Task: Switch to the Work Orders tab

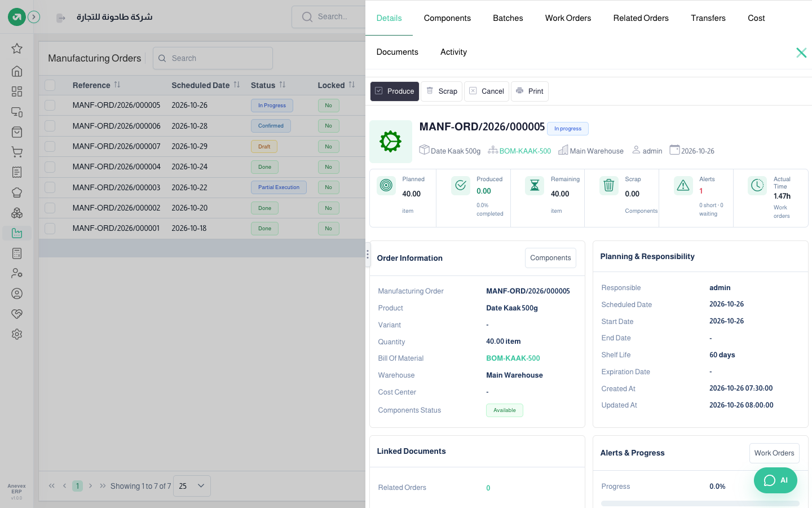Action: point(568,18)
